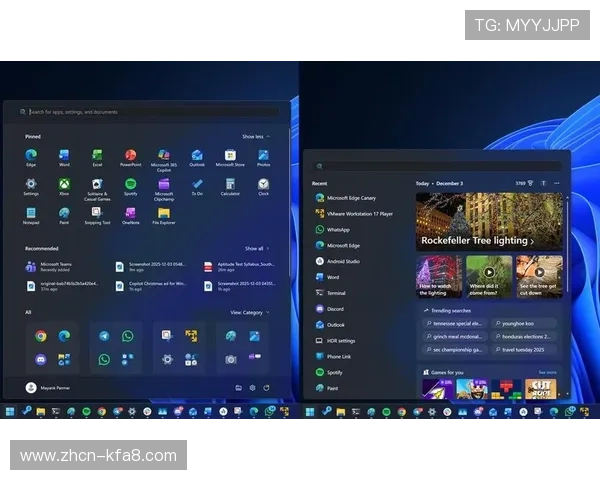Click the power button in Start menu
The image size is (600, 480).
266,387
